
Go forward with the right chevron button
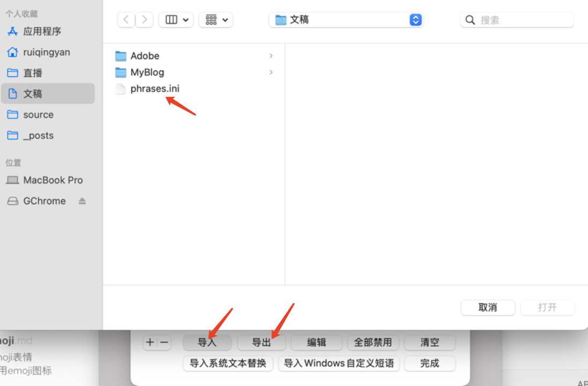point(144,19)
